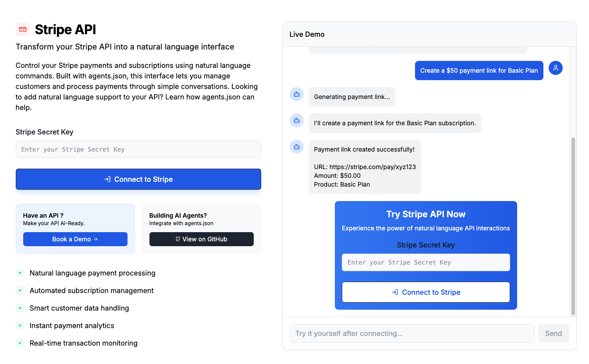Screen dimensions: 589x364
Task: Click green checkmark next to Natural language payment processing
Action: coord(20,273)
